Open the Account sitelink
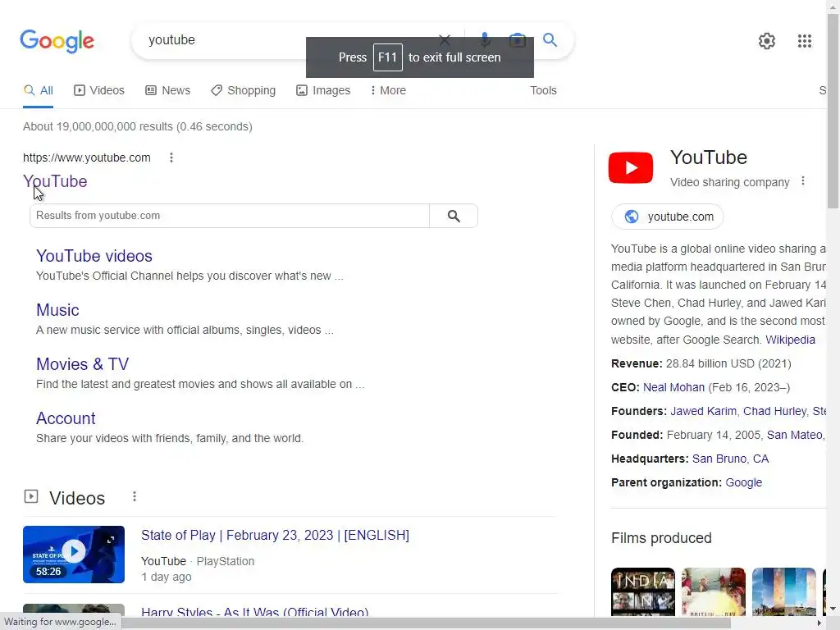Screen dimensions: 840x630 66,418
